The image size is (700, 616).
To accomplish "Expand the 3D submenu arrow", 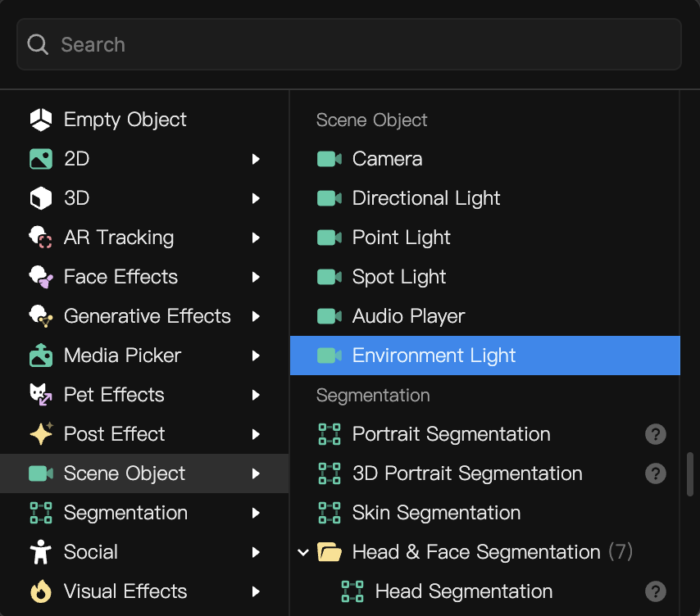I will click(256, 198).
